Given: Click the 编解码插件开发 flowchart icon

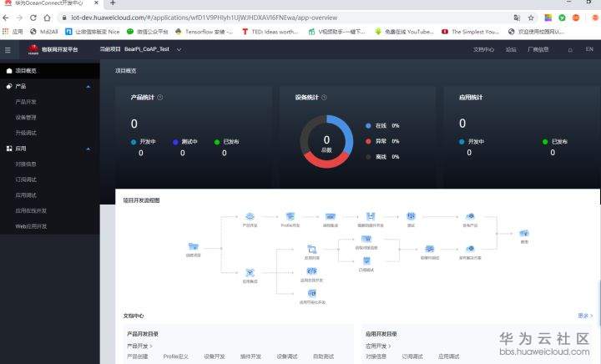Looking at the screenshot, I should click(x=371, y=216).
